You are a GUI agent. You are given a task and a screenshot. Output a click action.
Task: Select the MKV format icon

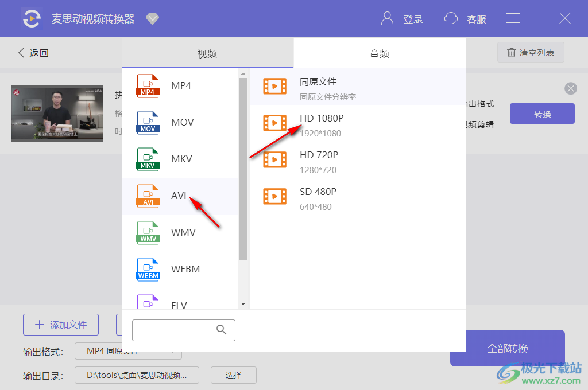point(148,159)
